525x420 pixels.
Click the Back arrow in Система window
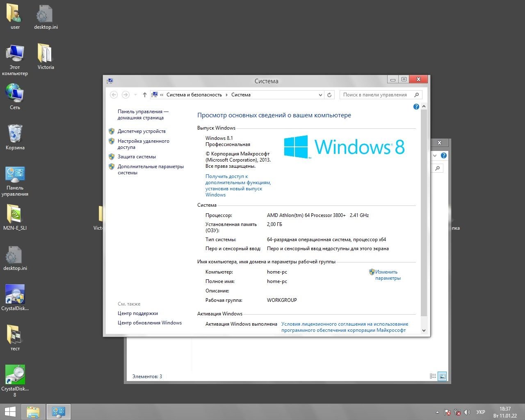[114, 95]
